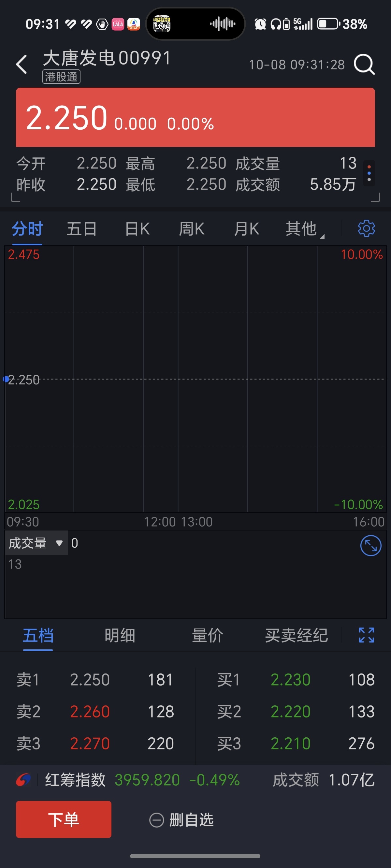The image size is (391, 868).
Task: Remove stock via 删自选 minus icon
Action: [156, 820]
